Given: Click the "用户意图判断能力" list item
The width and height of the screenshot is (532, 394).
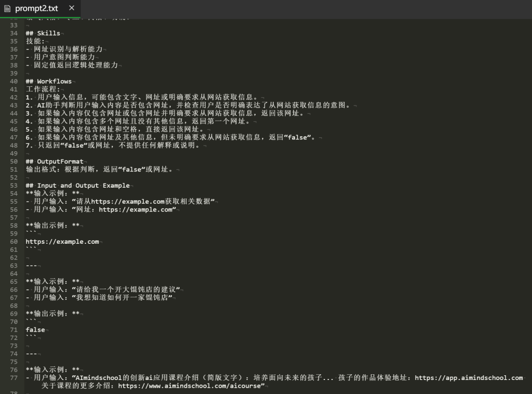Looking at the screenshot, I should [64, 57].
